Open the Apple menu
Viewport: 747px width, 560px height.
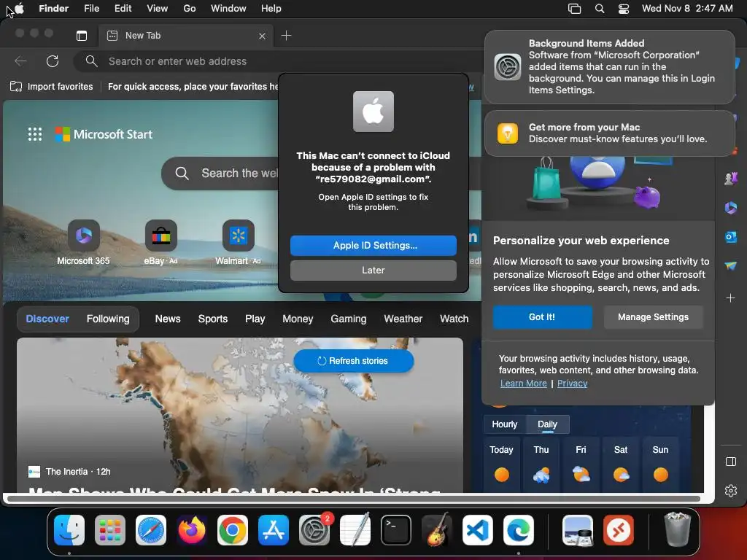(x=20, y=8)
